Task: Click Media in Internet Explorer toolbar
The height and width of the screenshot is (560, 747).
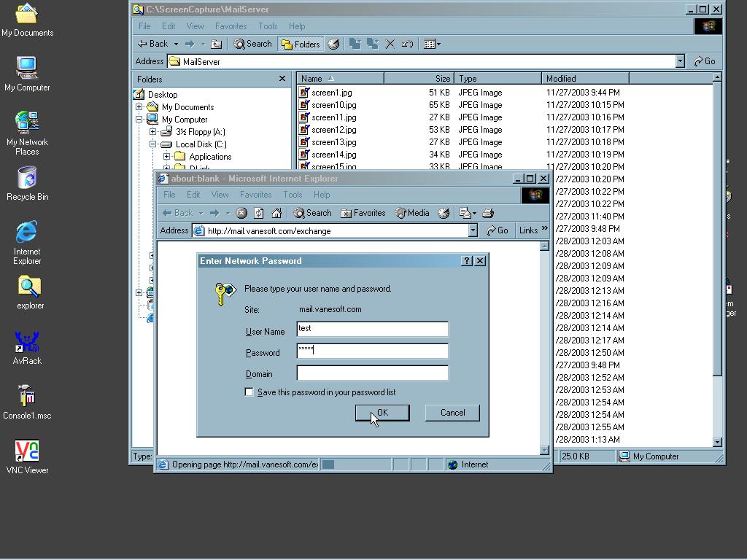Action: click(x=412, y=213)
